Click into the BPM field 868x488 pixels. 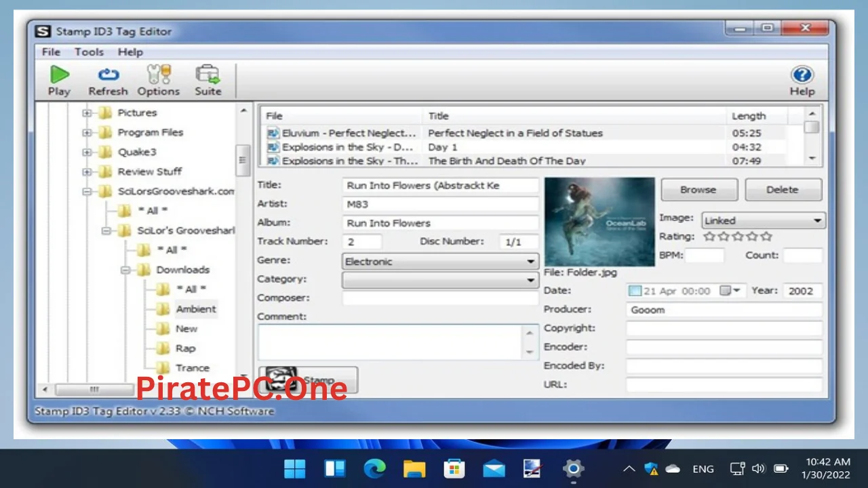704,256
